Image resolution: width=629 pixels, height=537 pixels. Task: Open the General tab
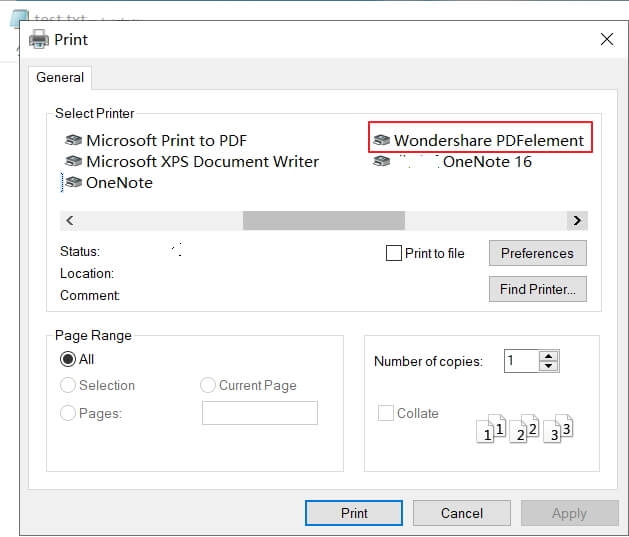60,78
